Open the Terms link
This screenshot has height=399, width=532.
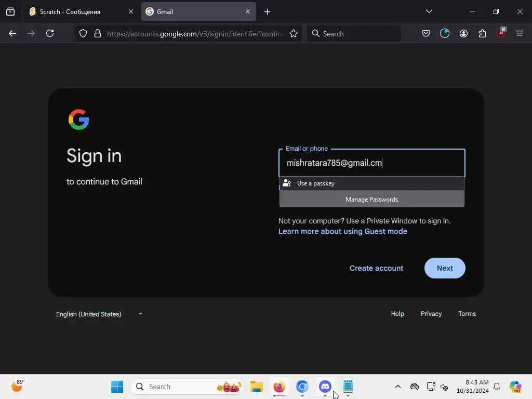pyautogui.click(x=467, y=313)
